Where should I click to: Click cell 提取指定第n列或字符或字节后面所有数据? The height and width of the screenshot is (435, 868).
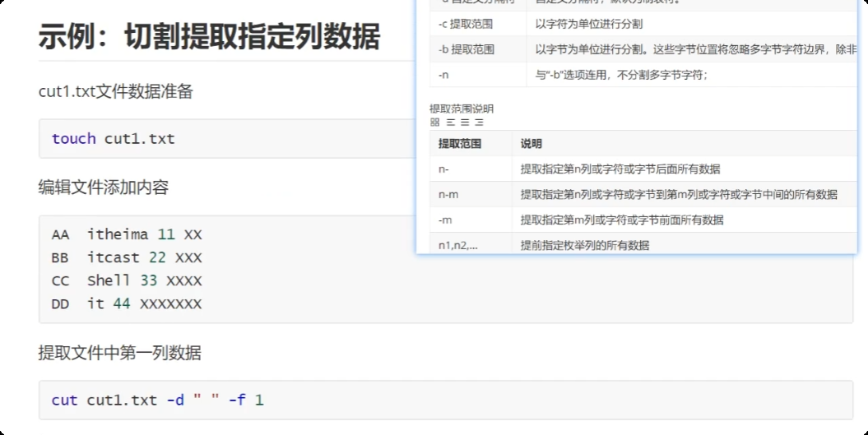(685, 169)
